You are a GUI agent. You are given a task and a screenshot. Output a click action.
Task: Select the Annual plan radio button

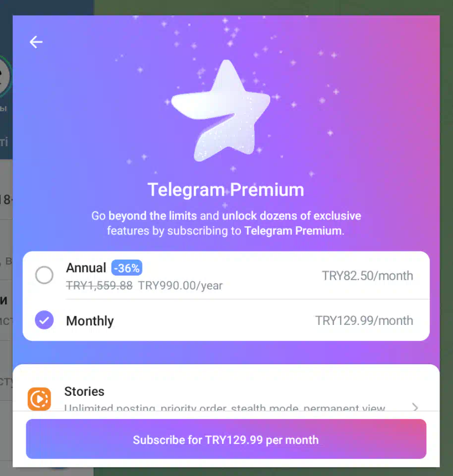44,275
